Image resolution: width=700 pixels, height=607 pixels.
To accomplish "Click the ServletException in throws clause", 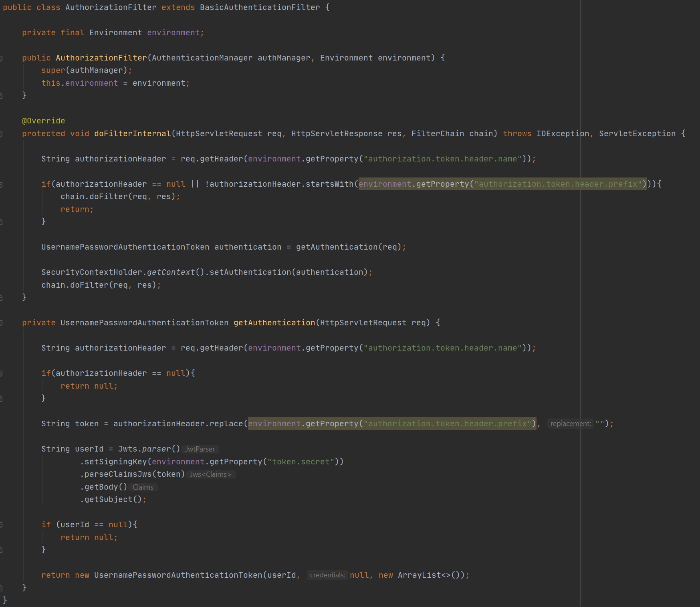I will click(637, 134).
